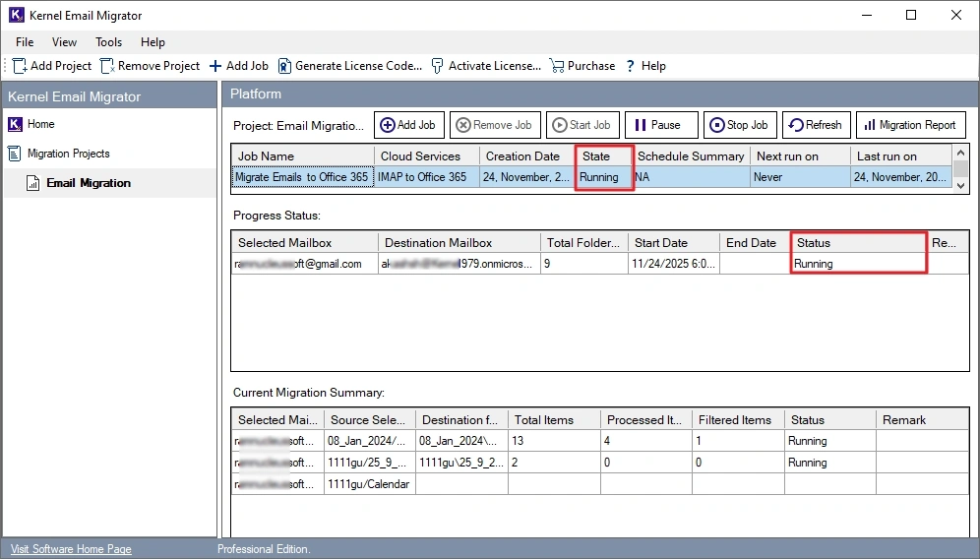The height and width of the screenshot is (559, 980).
Task: Click total items value 13
Action: pos(554,441)
